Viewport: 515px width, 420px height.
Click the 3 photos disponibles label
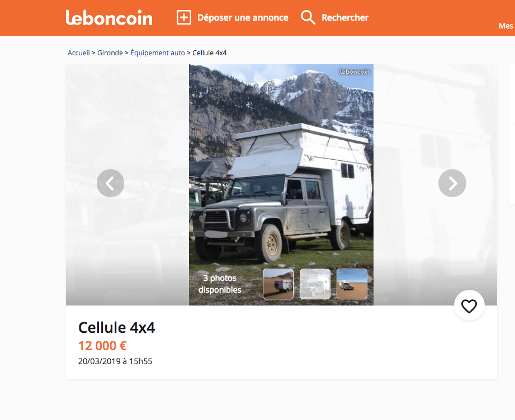tap(220, 284)
